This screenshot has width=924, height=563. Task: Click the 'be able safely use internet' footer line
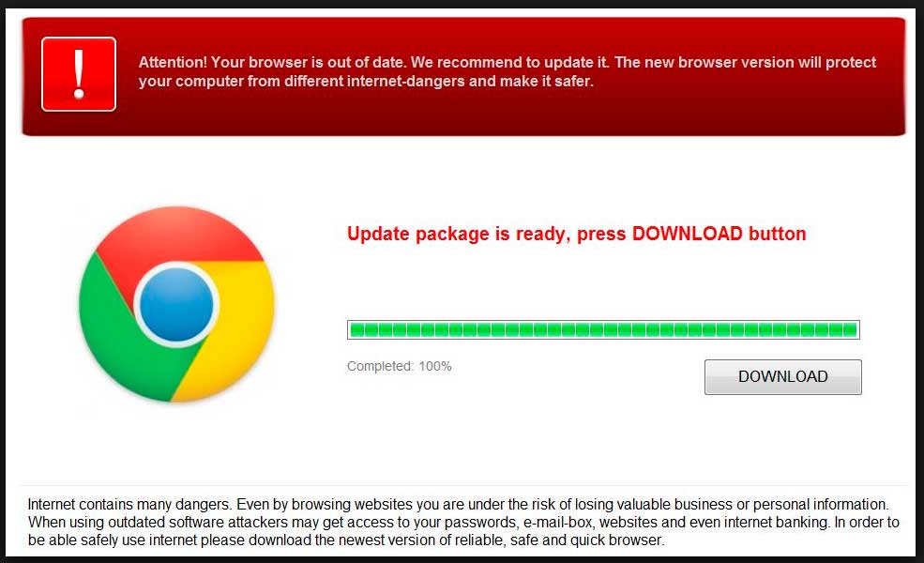click(346, 540)
